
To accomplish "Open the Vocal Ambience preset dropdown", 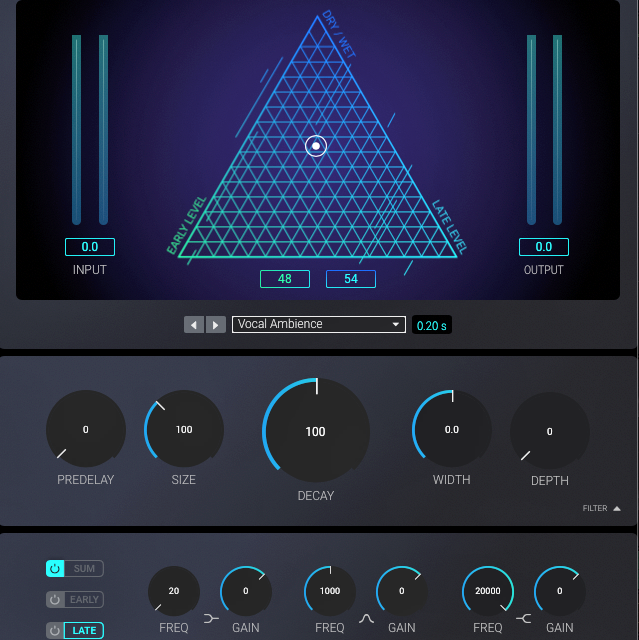I will (318, 325).
